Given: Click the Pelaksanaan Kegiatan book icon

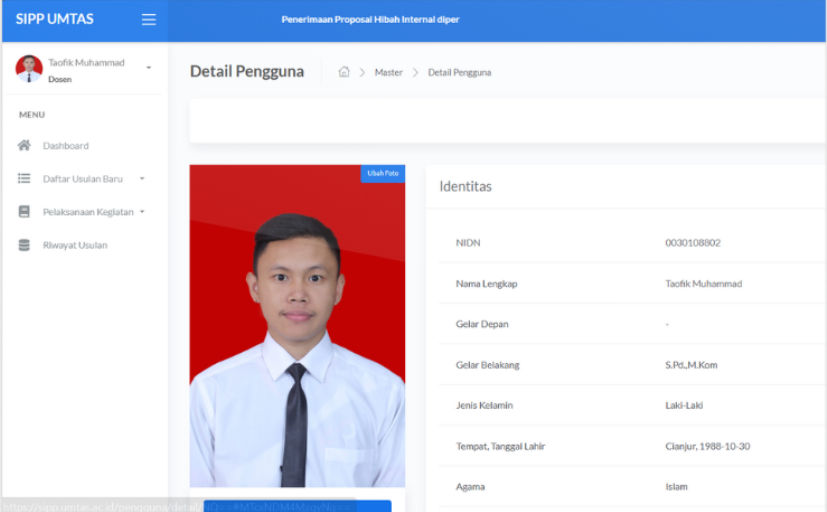Looking at the screenshot, I should 24,211.
